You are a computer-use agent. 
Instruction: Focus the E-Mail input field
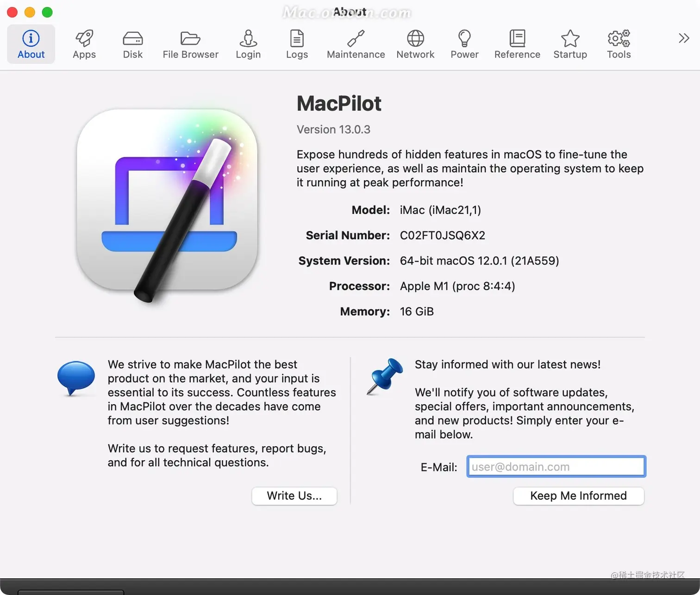pos(556,467)
